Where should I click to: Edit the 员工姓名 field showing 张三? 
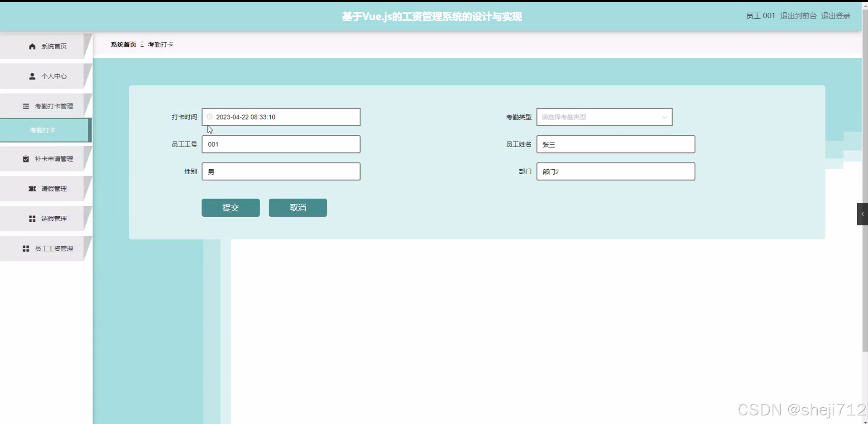[615, 144]
